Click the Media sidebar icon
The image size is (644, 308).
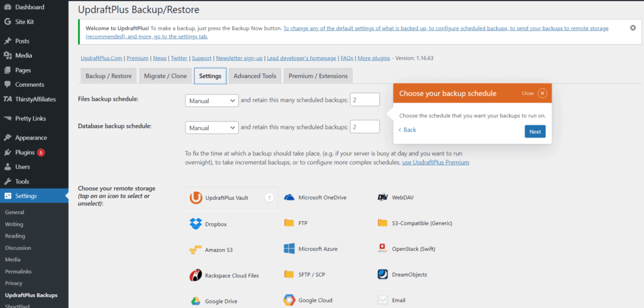tap(8, 55)
